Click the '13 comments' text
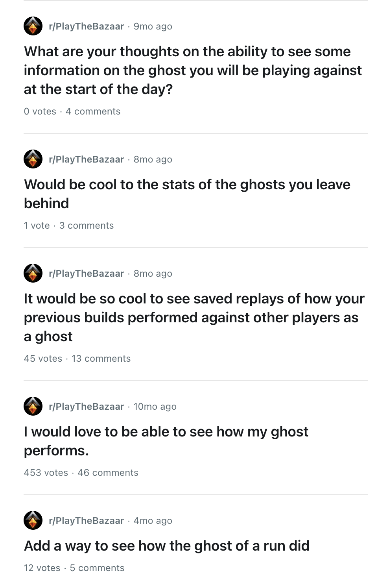 tap(101, 359)
